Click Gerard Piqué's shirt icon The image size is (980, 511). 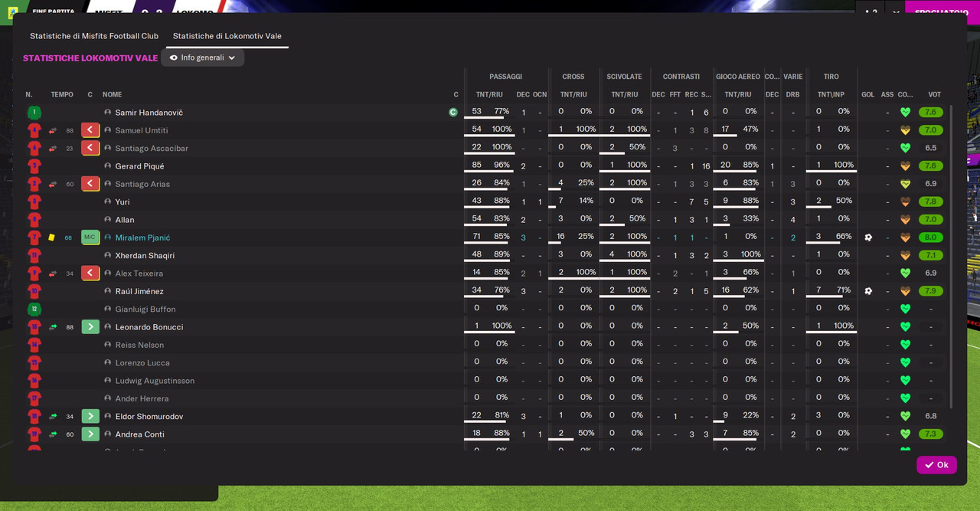coord(34,166)
